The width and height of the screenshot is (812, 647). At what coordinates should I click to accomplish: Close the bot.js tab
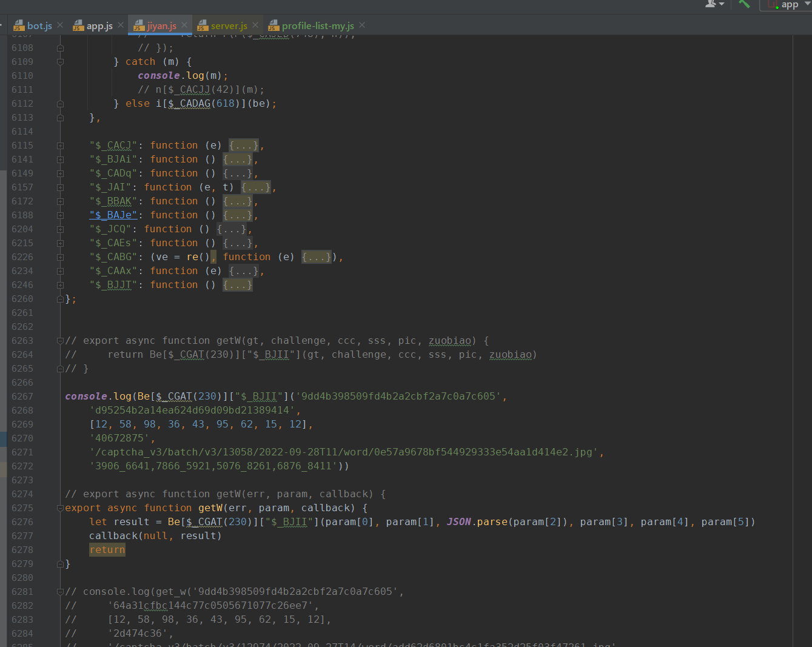(60, 25)
